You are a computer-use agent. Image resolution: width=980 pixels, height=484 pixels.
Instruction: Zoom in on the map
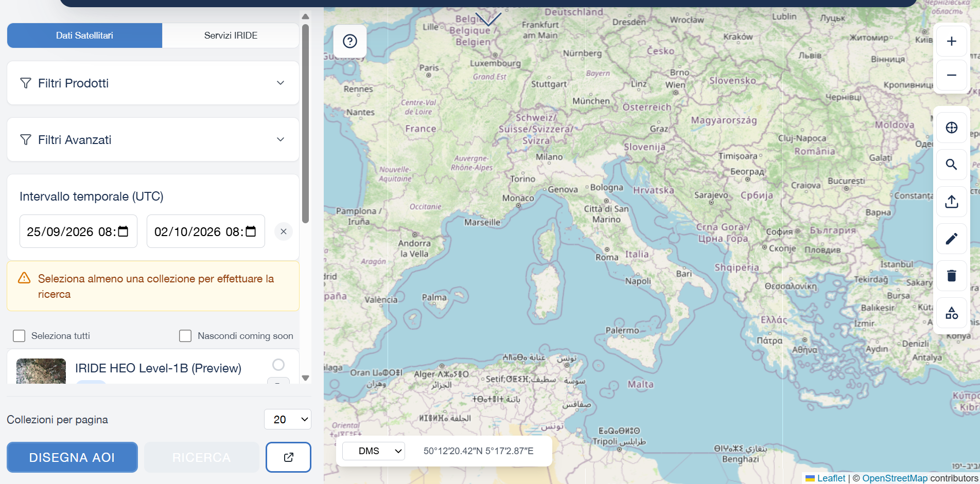coord(951,41)
